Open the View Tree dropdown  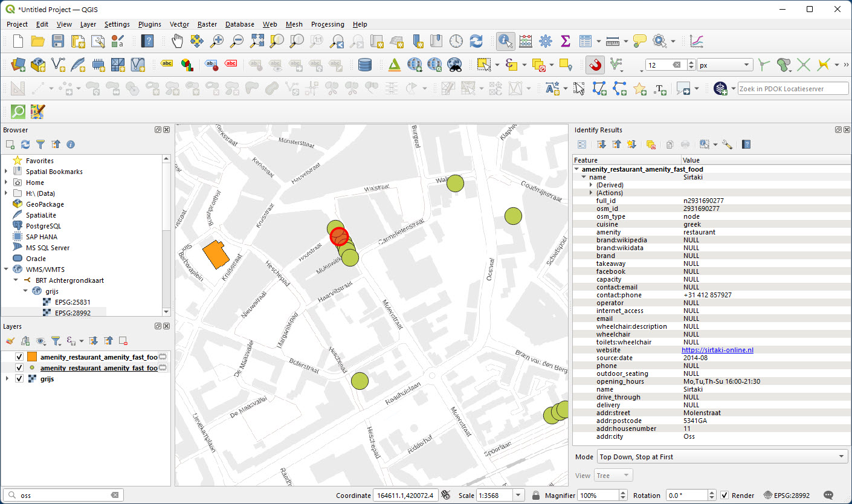point(613,475)
